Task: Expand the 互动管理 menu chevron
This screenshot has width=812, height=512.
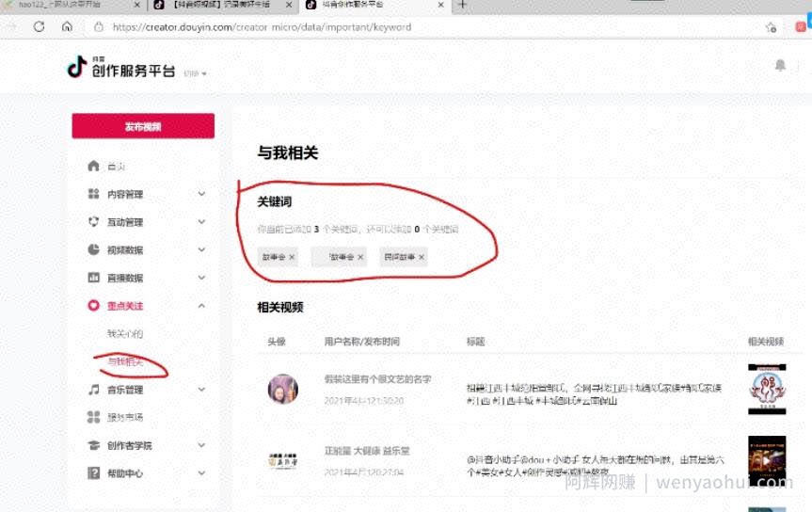Action: 201,222
